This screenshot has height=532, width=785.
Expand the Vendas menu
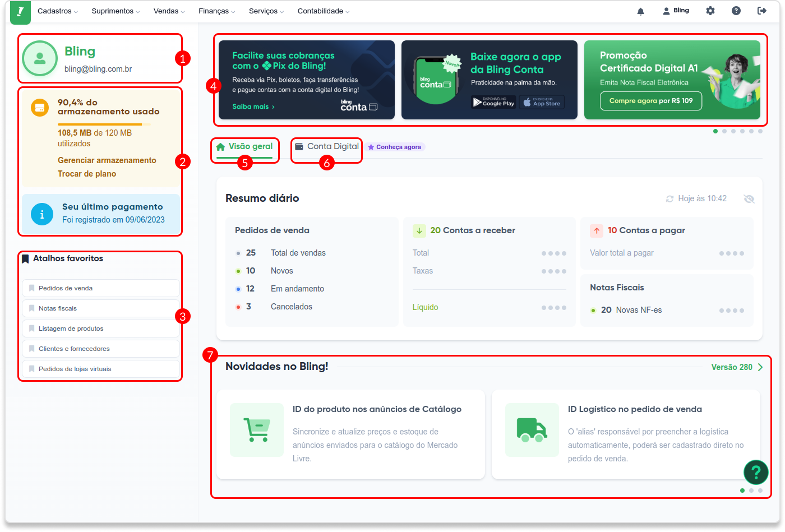pyautogui.click(x=169, y=11)
